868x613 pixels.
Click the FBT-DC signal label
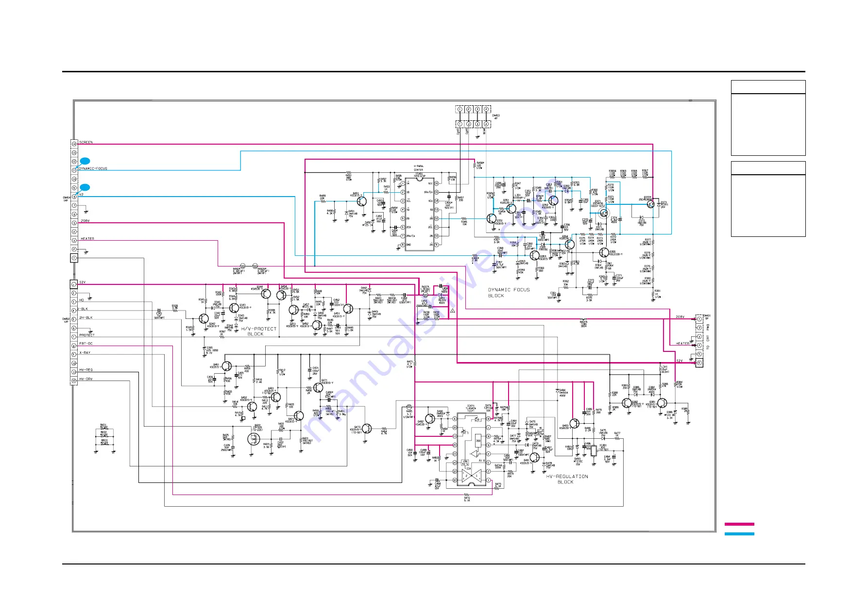[x=86, y=344]
